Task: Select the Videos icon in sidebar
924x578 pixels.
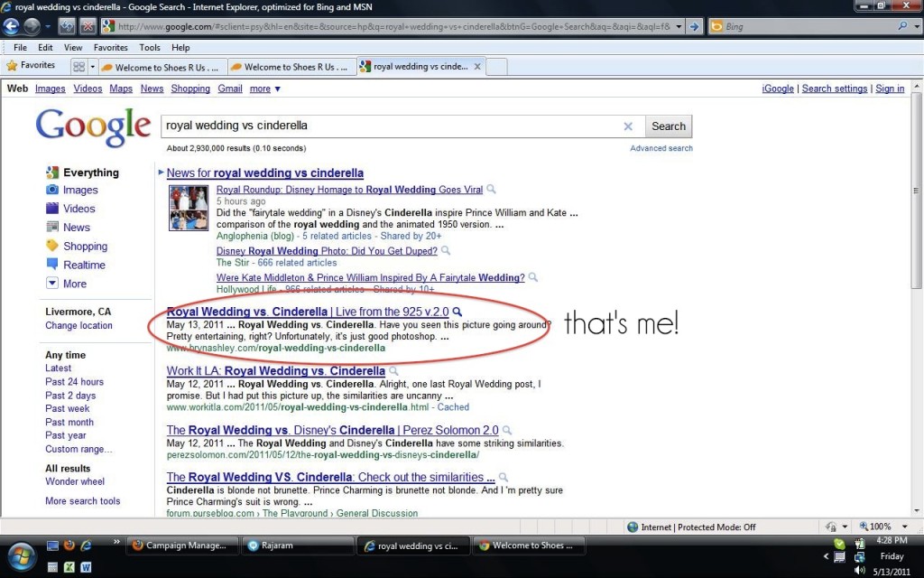Action: (52, 209)
